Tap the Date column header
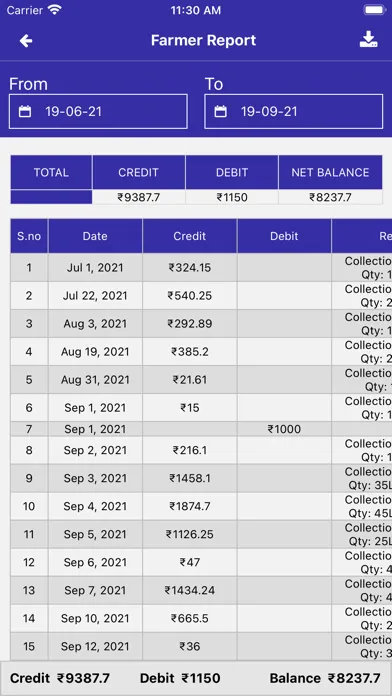Screen dimensions: 392x696 [x=95, y=236]
